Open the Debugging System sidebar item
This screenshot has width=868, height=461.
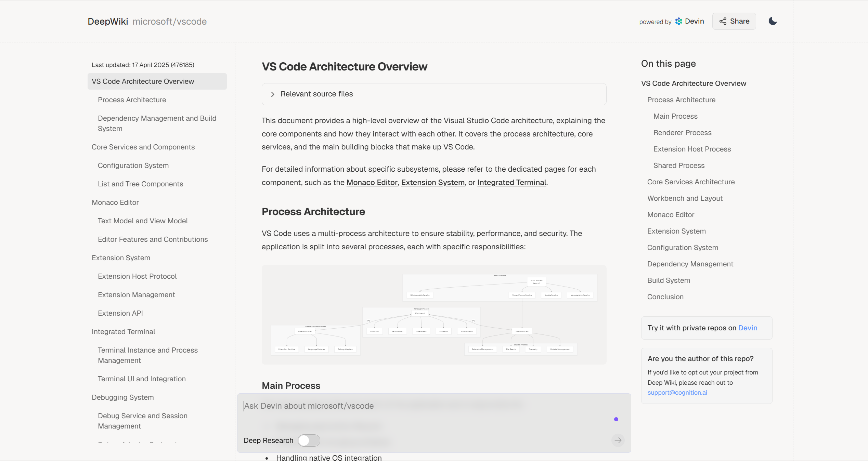tap(122, 397)
